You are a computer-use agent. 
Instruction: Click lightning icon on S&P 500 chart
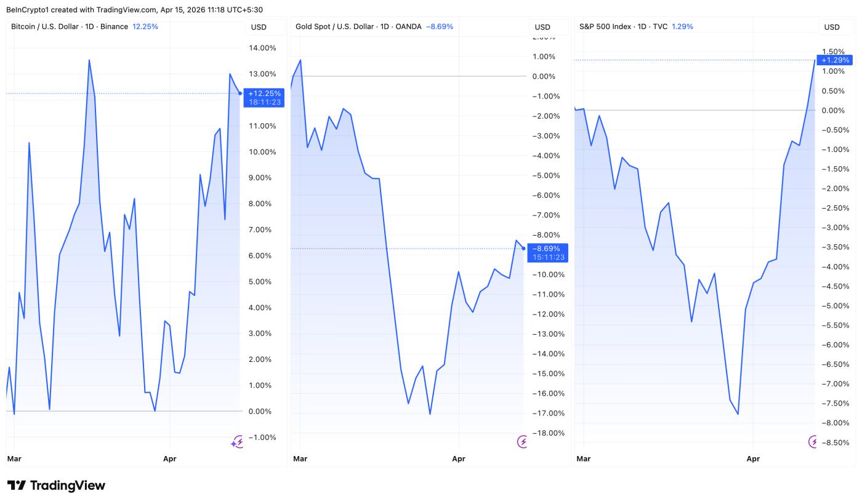tap(813, 441)
